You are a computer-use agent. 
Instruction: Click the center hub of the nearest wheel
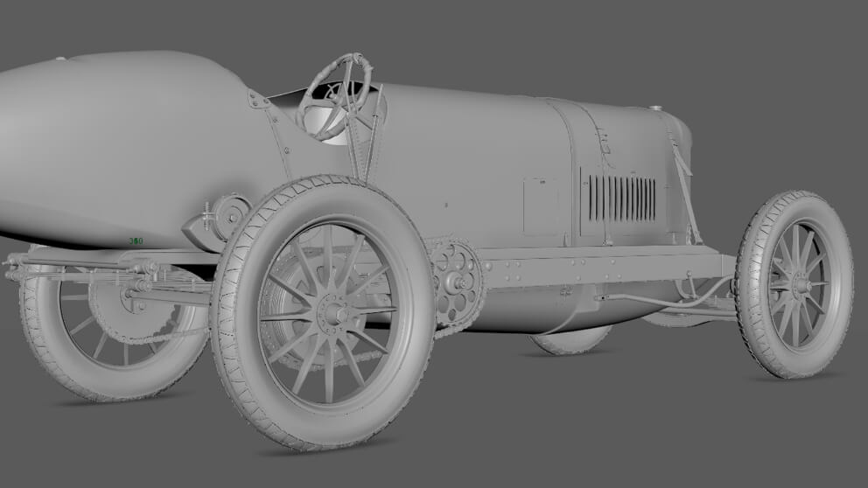tap(332, 310)
